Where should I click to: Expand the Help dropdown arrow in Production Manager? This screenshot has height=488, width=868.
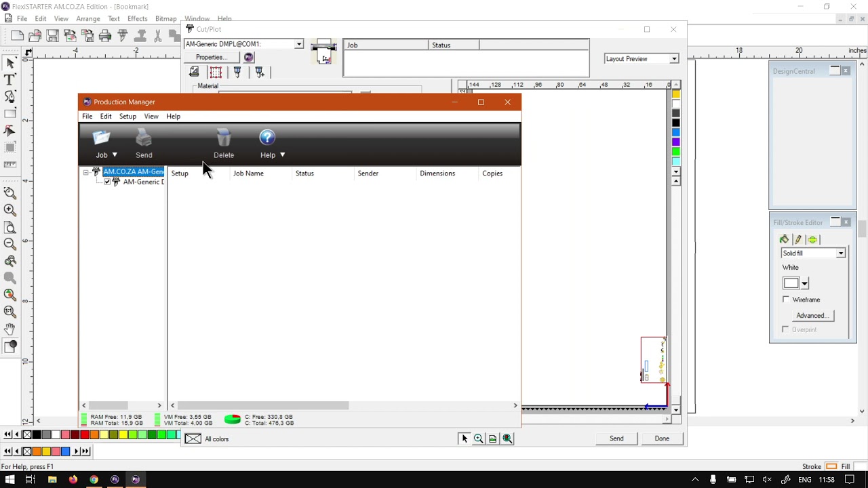click(x=282, y=155)
